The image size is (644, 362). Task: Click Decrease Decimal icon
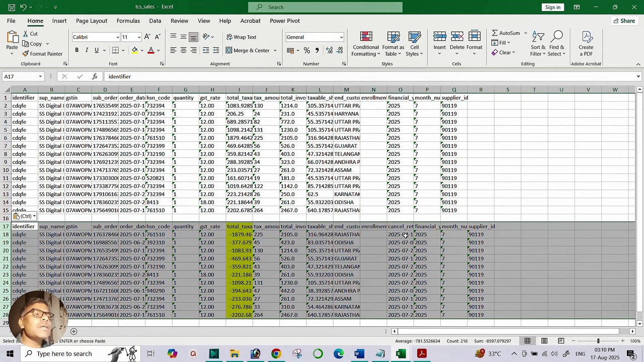coord(340,50)
